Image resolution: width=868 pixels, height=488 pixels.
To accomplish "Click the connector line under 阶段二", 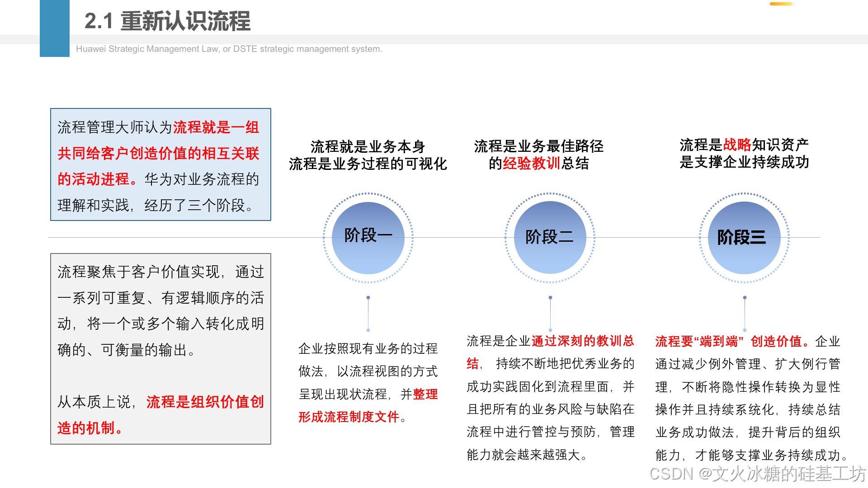I will tap(550, 314).
